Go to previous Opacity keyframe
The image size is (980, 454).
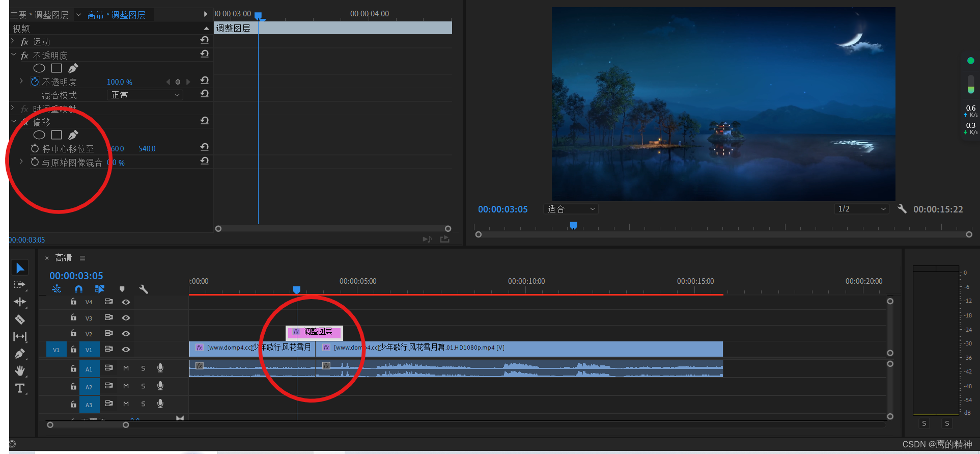168,82
